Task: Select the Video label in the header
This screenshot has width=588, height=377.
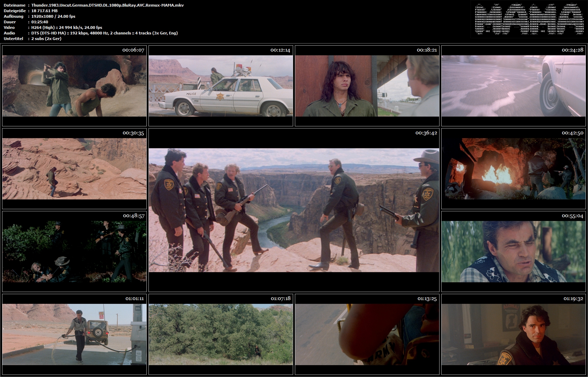Action: click(9, 28)
